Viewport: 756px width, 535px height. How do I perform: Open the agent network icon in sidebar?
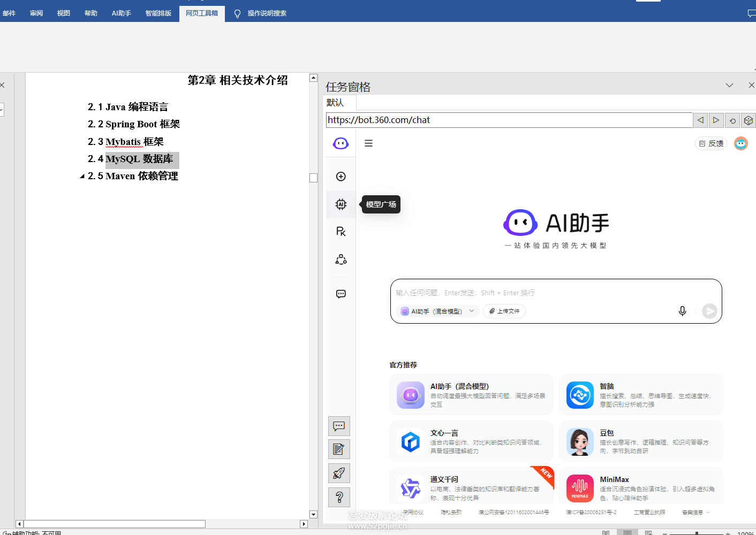pos(341,259)
